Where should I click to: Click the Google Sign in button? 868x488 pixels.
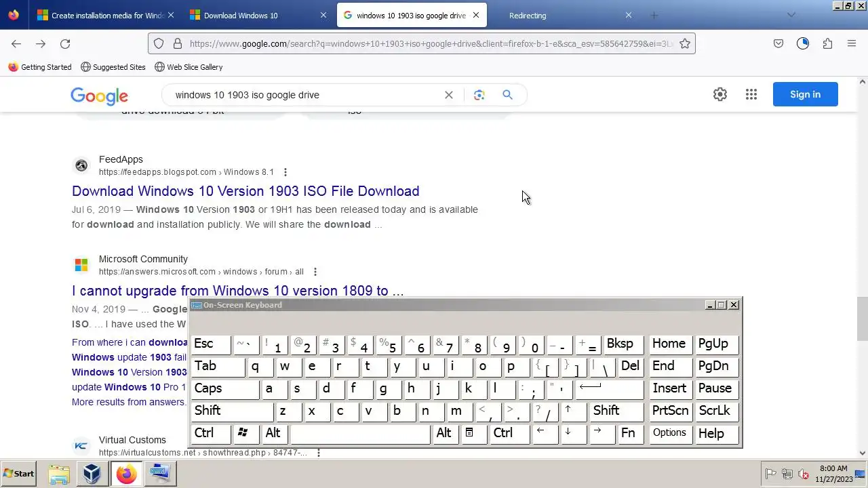pyautogui.click(x=805, y=94)
